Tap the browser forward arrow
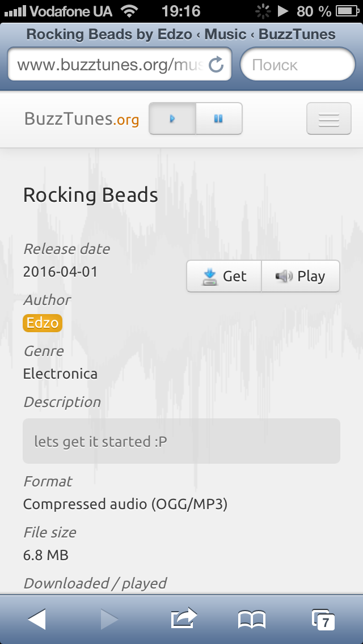Image resolution: width=363 pixels, height=644 pixels. pos(109,619)
